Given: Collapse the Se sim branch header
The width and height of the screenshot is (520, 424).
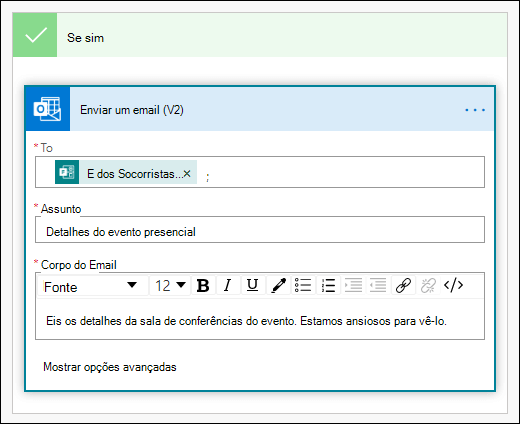Looking at the screenshot, I should [x=260, y=35].
